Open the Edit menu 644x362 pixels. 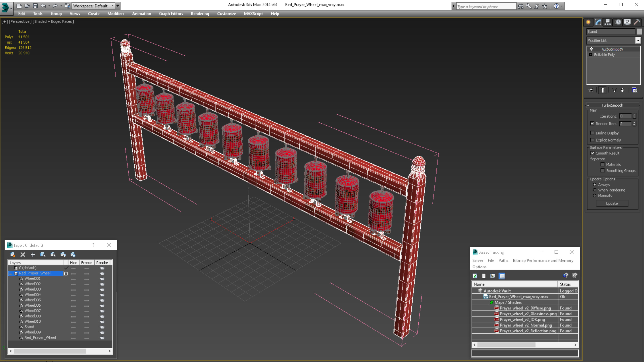click(x=21, y=14)
